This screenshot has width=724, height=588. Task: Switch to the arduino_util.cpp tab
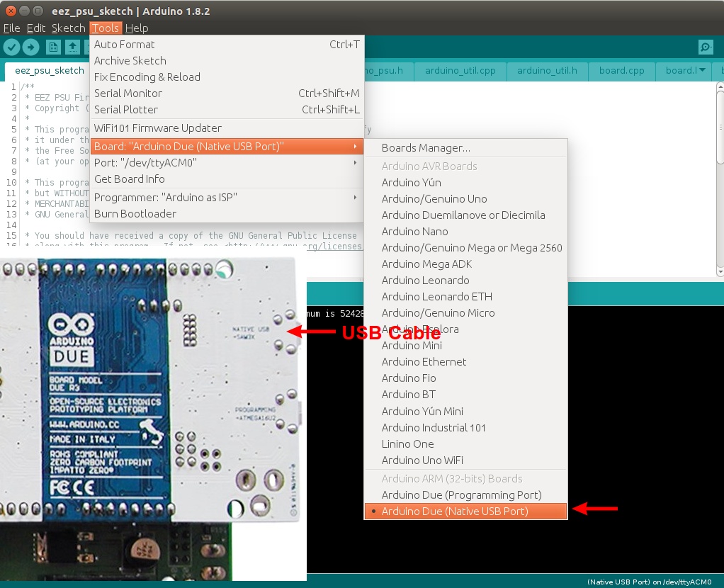click(460, 71)
